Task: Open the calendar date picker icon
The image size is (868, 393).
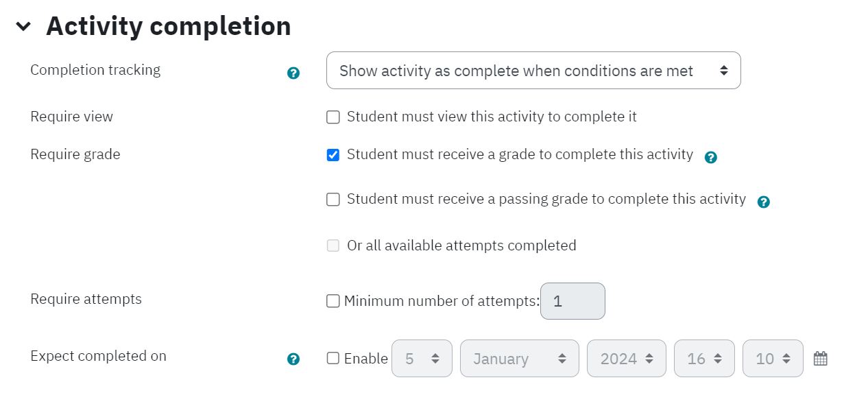Action: (x=821, y=358)
